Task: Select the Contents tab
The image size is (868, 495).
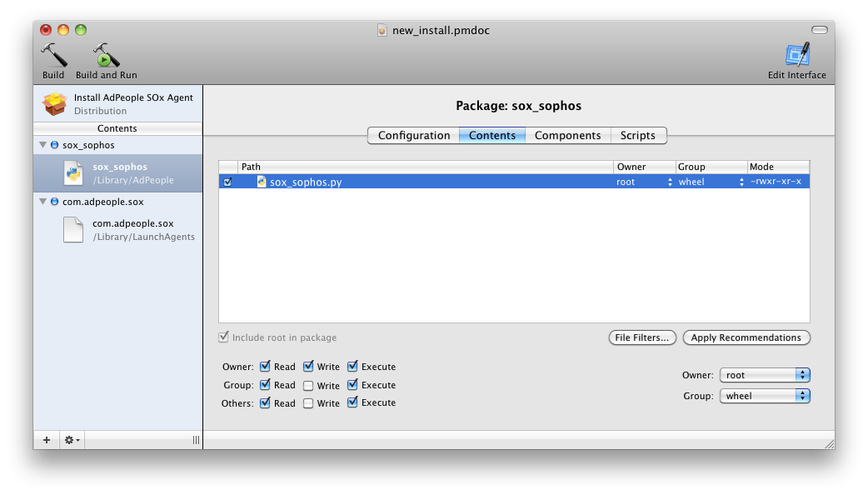Action: [x=492, y=135]
